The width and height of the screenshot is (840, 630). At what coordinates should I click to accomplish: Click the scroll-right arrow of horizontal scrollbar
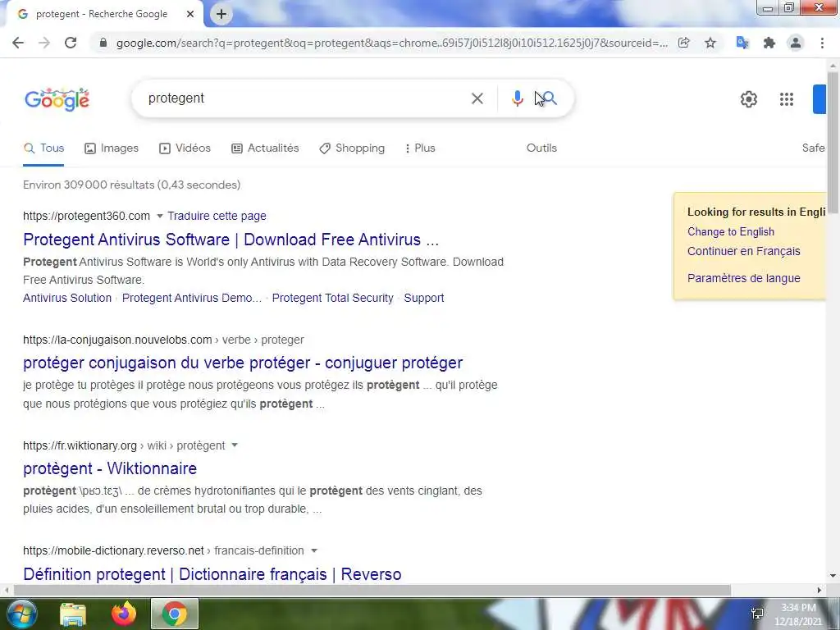pos(819,590)
